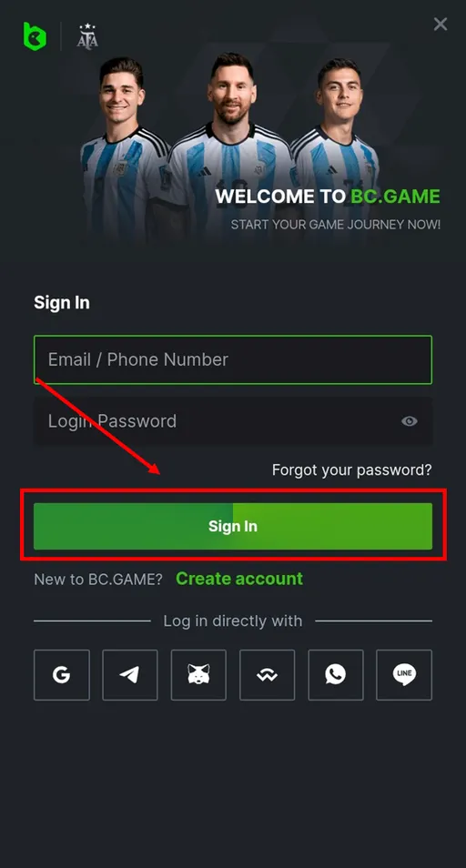The width and height of the screenshot is (466, 868).
Task: Click the AFA crest logo
Action: click(x=87, y=36)
